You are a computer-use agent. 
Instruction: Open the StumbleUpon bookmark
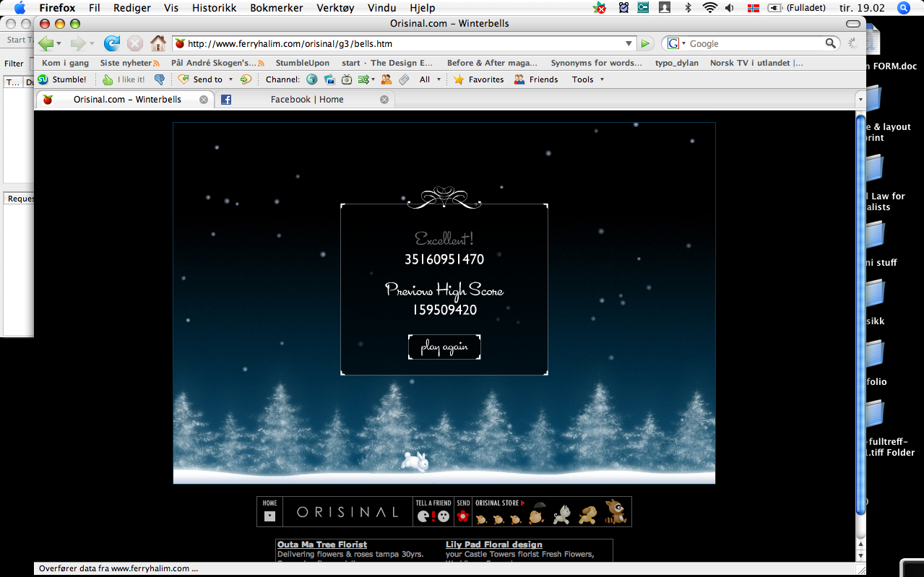click(302, 63)
